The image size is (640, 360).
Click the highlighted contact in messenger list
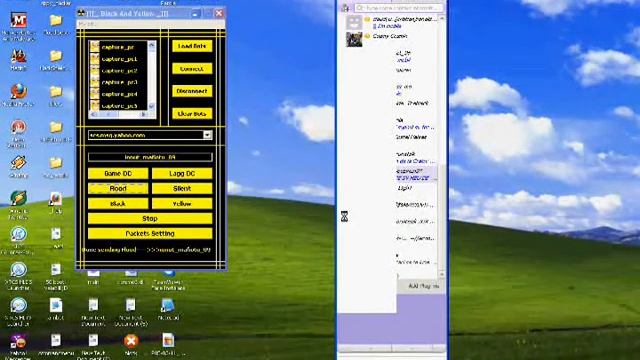tap(415, 174)
